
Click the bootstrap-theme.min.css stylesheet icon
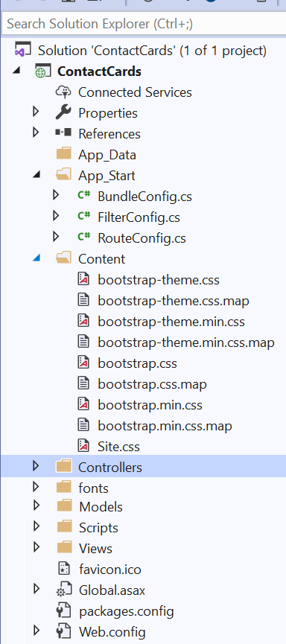click(83, 321)
